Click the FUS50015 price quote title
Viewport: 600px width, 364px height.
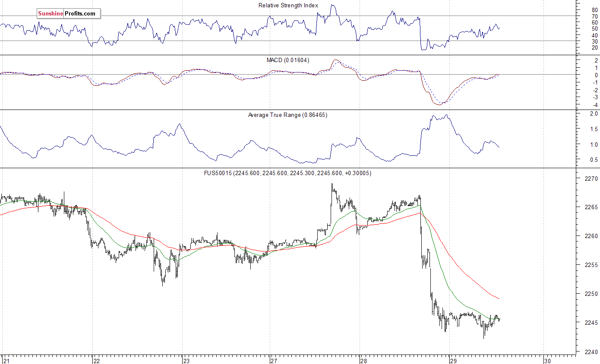coord(287,173)
